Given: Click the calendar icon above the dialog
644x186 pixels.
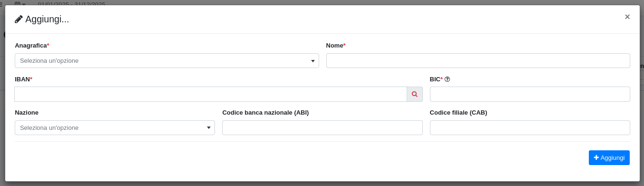Looking at the screenshot, I should 18,3.
